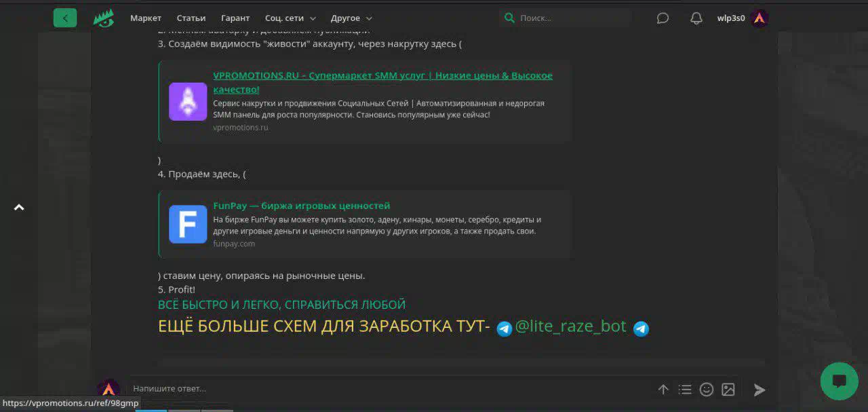Click the vpromotions.ru domain text
Screen dimensions: 868x412
point(241,128)
